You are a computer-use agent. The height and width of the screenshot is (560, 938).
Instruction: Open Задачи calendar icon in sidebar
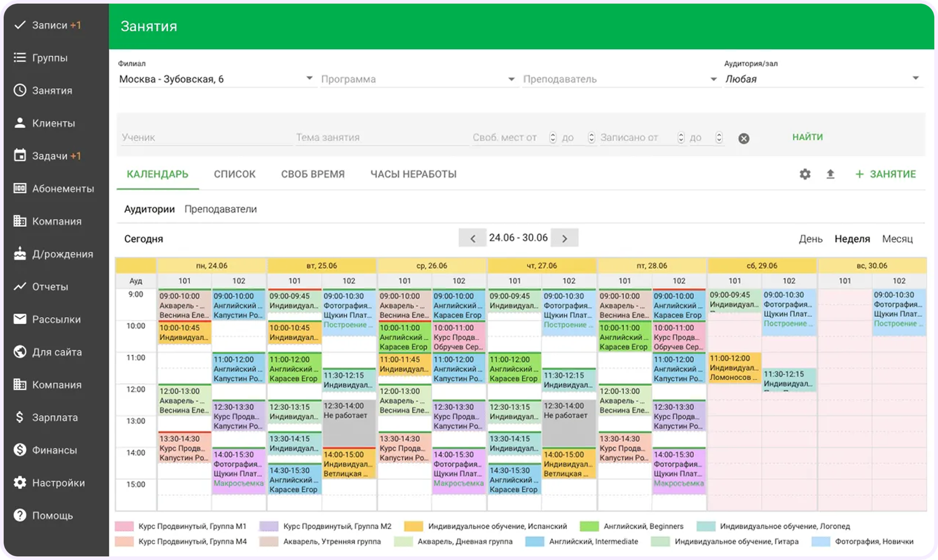tap(20, 156)
